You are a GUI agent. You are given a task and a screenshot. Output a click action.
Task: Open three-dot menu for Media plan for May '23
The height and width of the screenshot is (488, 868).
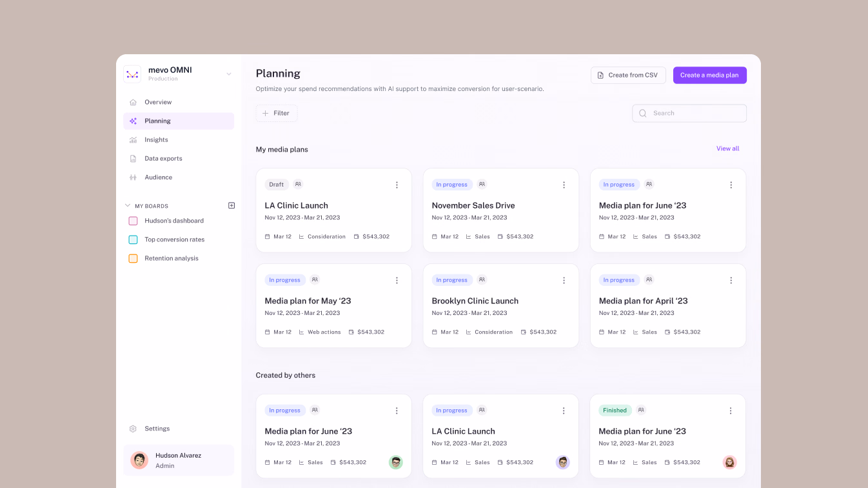397,280
